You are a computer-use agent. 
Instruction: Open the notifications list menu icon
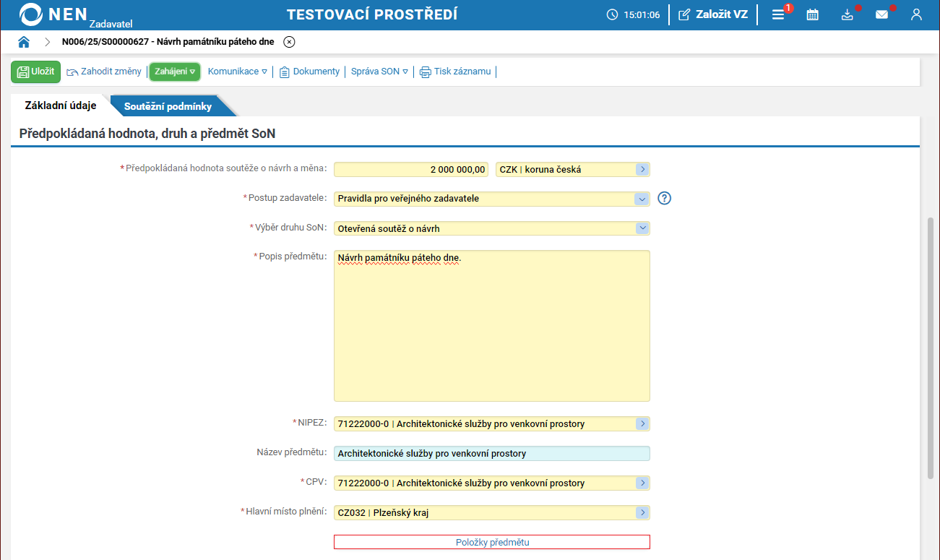[778, 14]
